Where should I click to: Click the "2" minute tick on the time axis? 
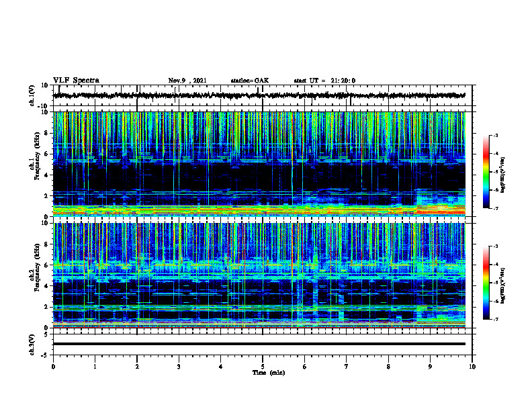[x=137, y=367]
